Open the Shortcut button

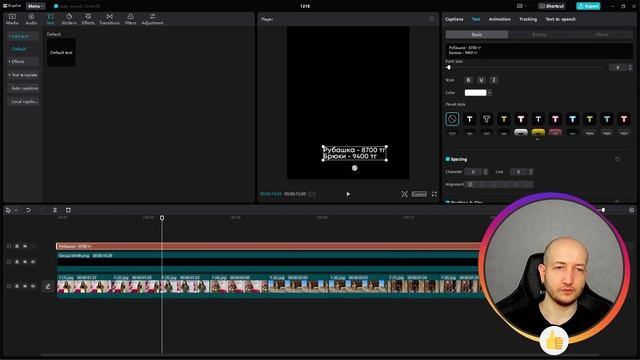pos(551,6)
